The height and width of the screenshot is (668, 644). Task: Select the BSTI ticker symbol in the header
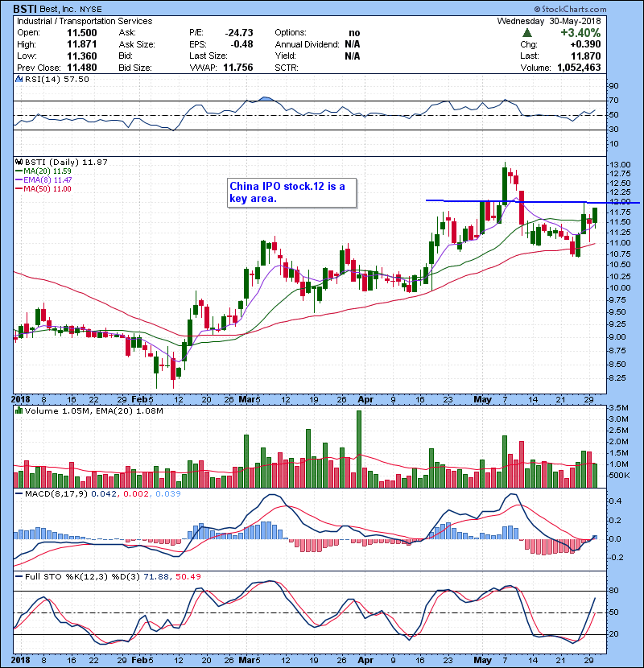[24, 9]
